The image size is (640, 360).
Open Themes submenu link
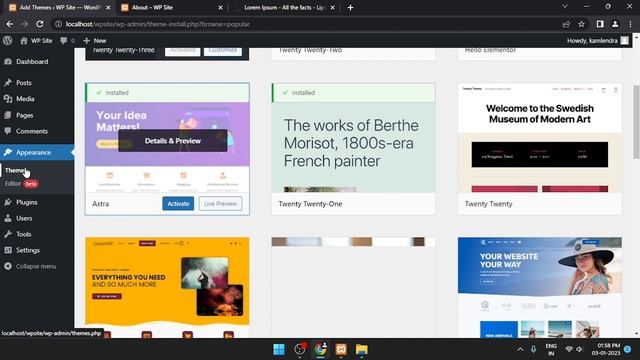(x=16, y=170)
